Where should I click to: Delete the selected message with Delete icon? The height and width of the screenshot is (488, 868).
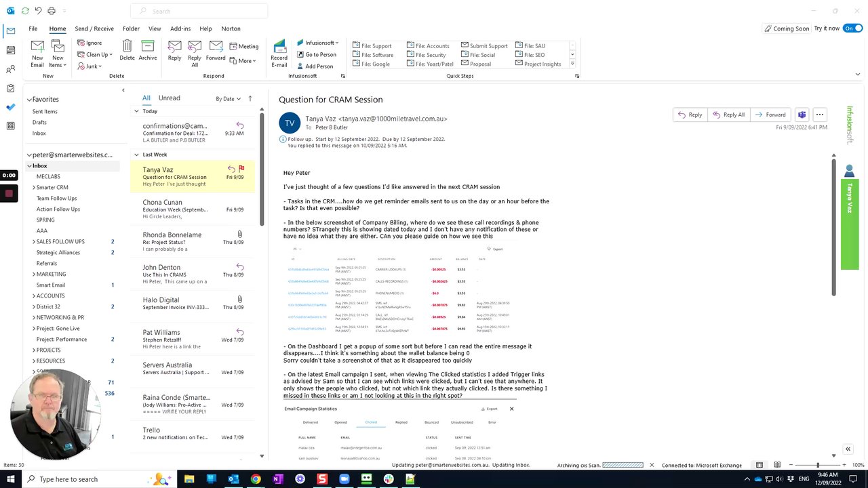pos(127,51)
